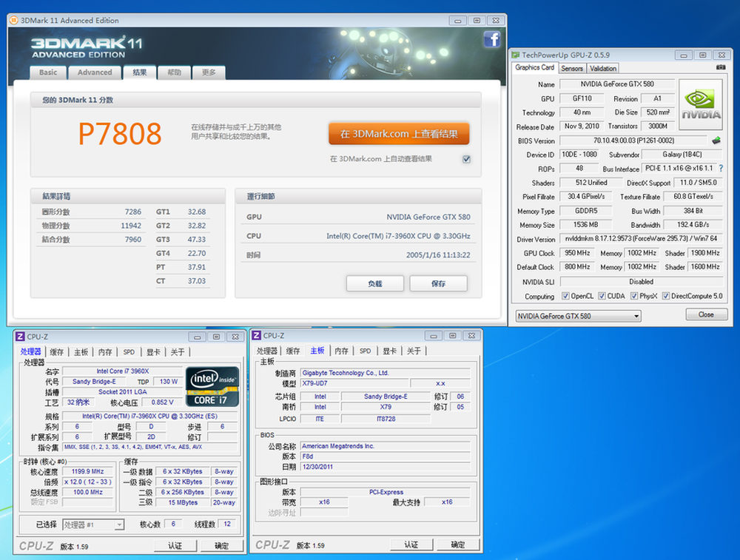Open 主板 tab in the processor CPU-Z window
Image resolution: width=740 pixels, height=560 pixels.
[81, 352]
